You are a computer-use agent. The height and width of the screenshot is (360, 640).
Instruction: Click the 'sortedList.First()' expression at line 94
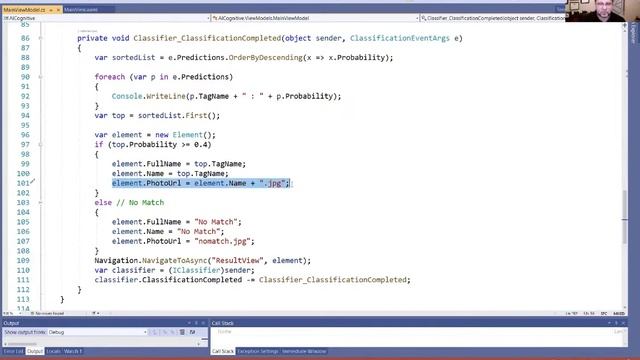pyautogui.click(x=179, y=116)
